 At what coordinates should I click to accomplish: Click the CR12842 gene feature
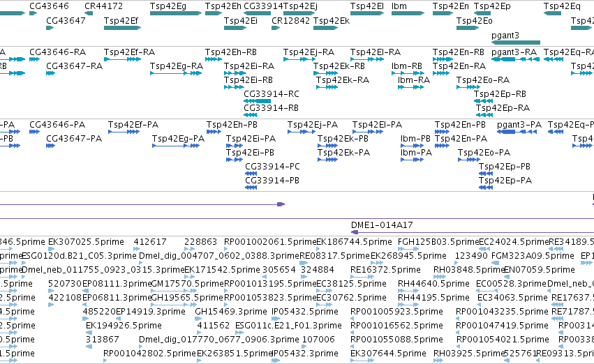[x=276, y=28]
